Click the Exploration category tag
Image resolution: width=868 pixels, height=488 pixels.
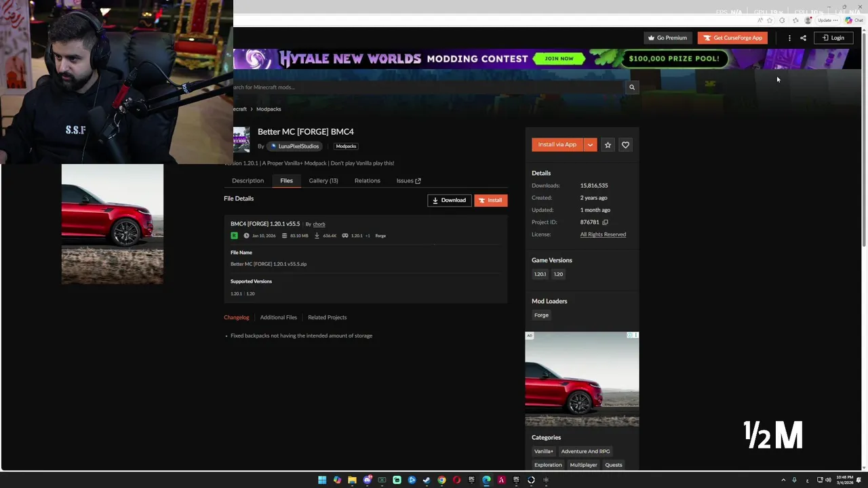click(548, 465)
